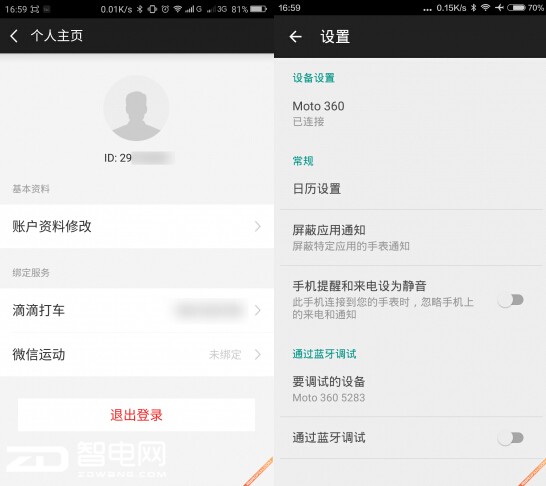Tap the airplane mode icon in the status bar
The width and height of the screenshot is (546, 486).
[499, 8]
